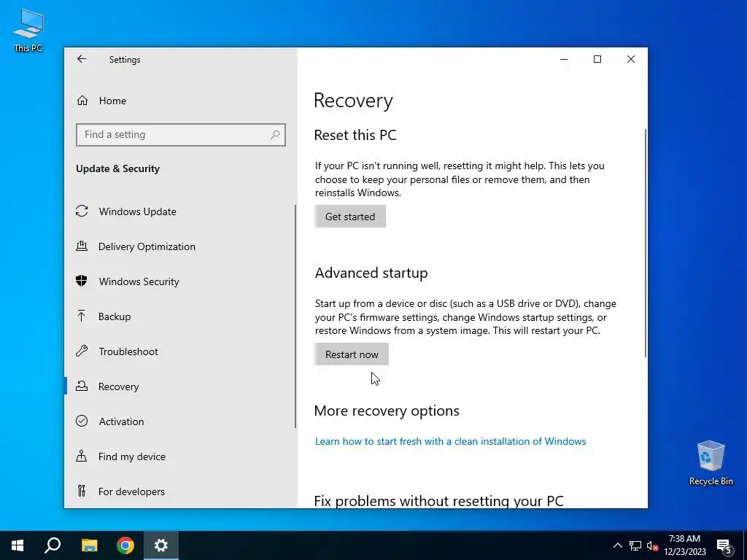747x560 pixels.
Task: Click the Reset this PC heading
Action: pyautogui.click(x=355, y=135)
